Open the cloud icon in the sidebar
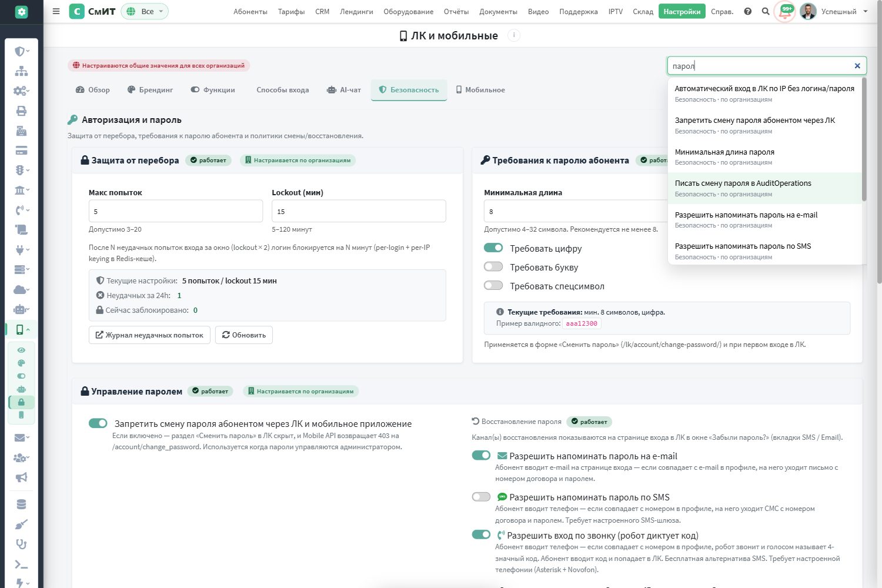The image size is (882, 588). click(x=21, y=289)
